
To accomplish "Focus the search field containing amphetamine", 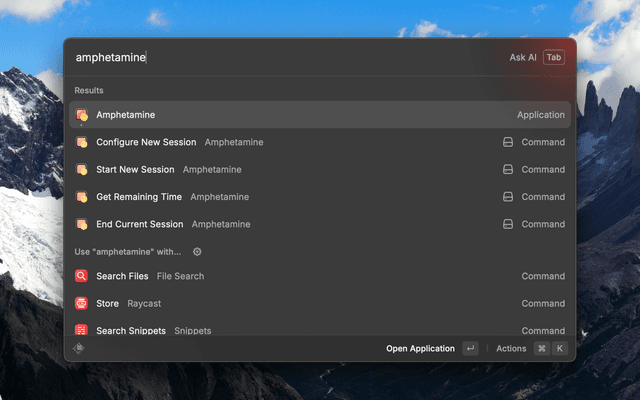I will coord(286,57).
